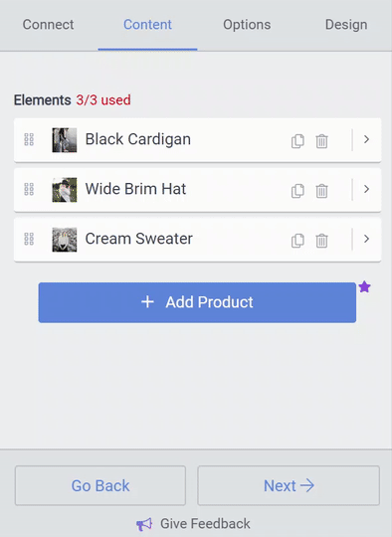Delete the Black Cardigan element
Screen dimensions: 392x537
pyautogui.click(x=321, y=141)
